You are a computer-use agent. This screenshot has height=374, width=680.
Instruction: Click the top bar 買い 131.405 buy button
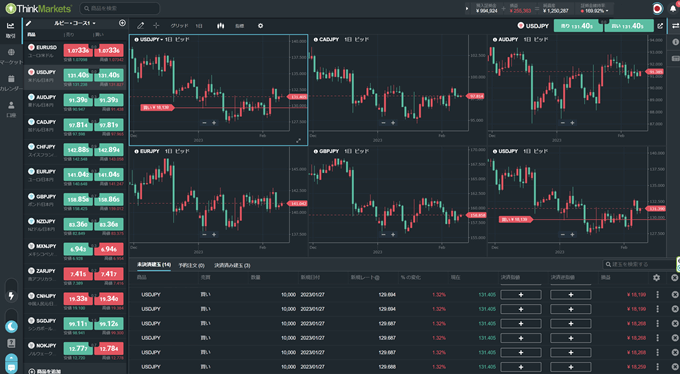(629, 26)
